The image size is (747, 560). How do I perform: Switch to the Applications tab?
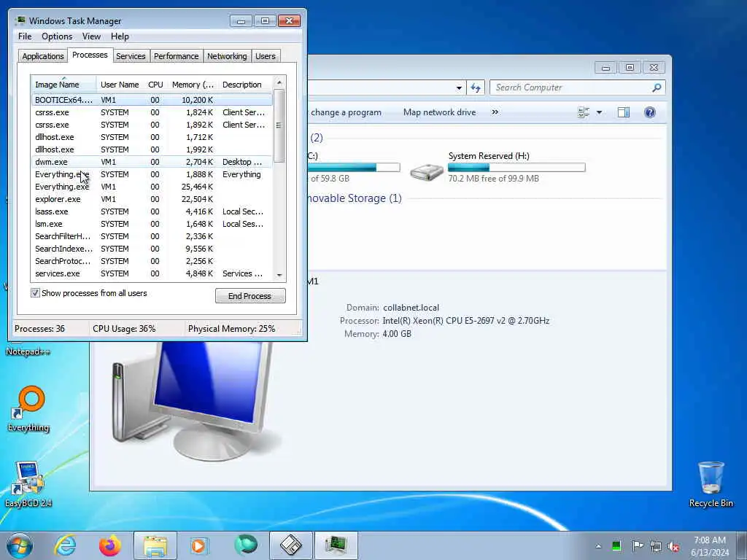(43, 56)
